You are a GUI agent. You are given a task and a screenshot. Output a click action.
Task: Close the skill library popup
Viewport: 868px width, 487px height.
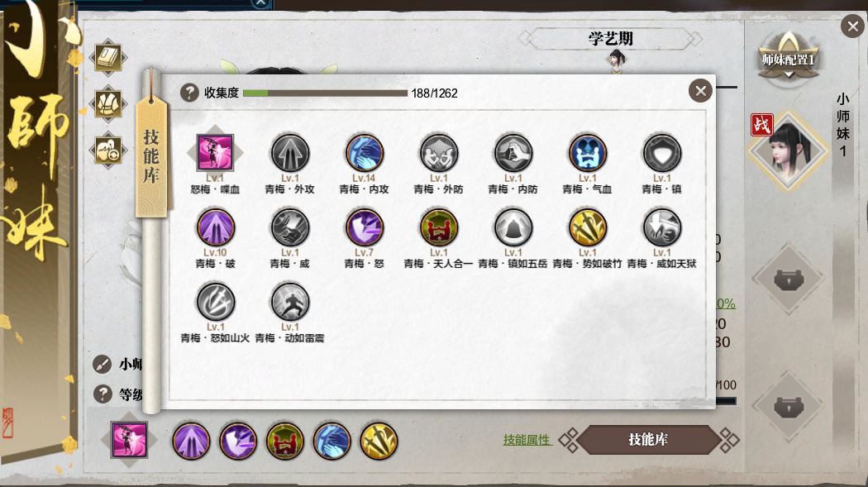tap(701, 90)
